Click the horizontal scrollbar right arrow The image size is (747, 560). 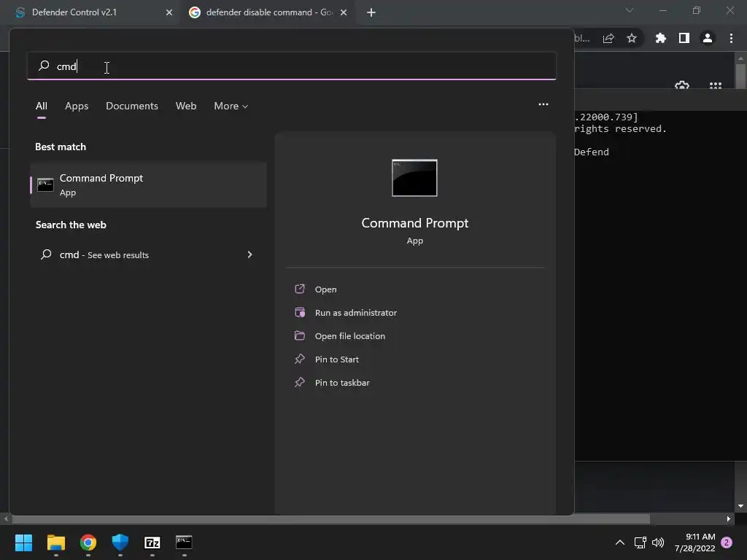coord(729,518)
